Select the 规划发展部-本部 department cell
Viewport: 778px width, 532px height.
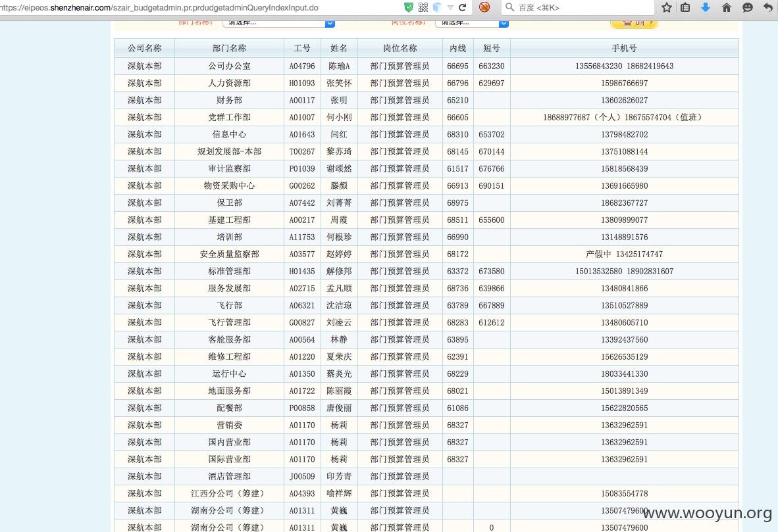coord(229,152)
